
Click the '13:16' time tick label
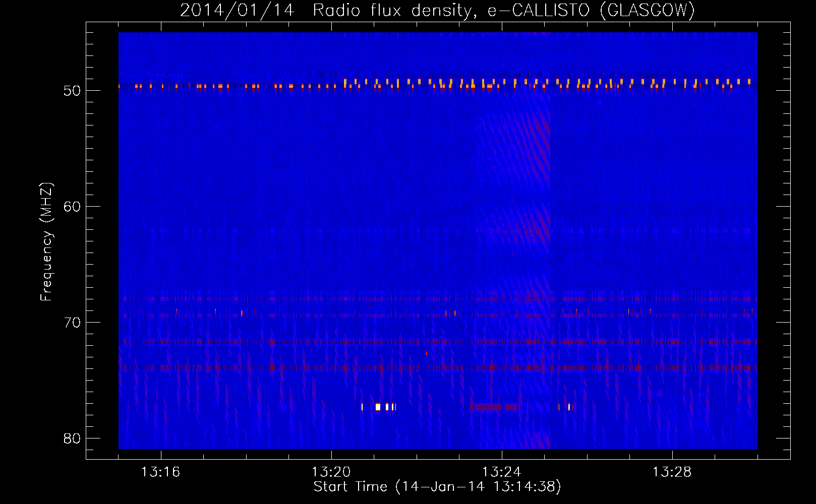[160, 472]
